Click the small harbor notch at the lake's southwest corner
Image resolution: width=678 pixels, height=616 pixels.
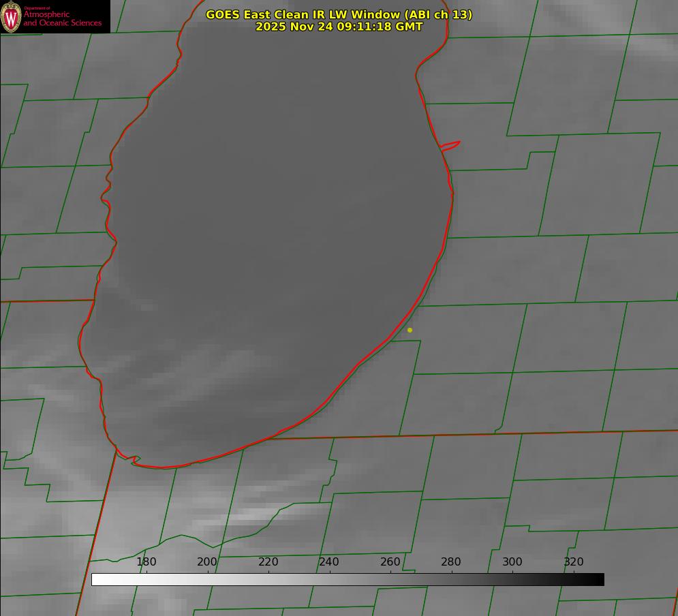pos(135,460)
